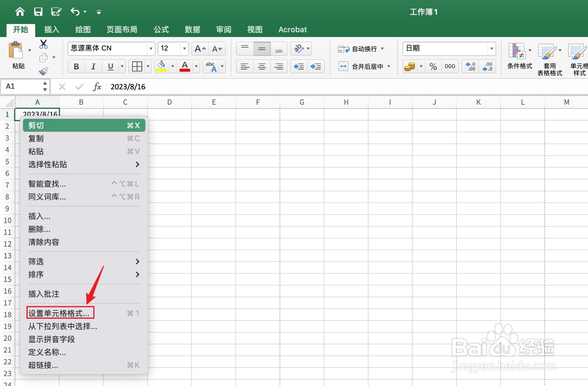Toggle Italic formatting
This screenshot has height=386, width=588.
(x=93, y=67)
